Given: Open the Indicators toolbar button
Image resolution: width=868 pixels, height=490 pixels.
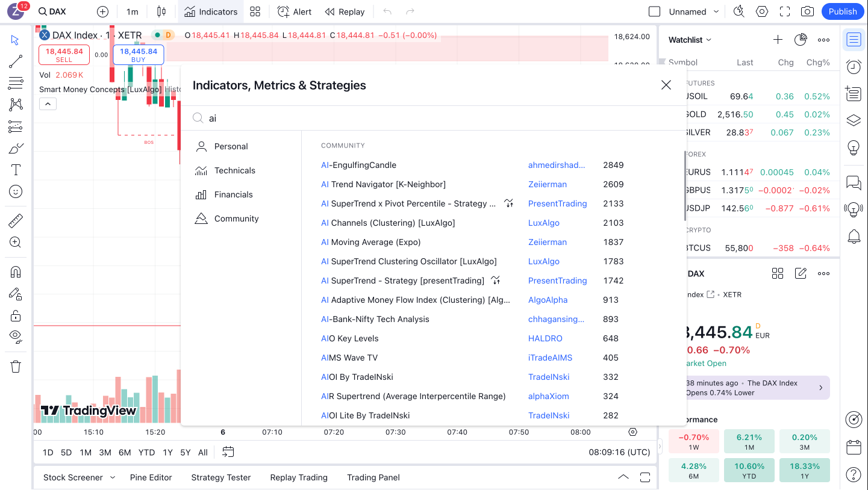Looking at the screenshot, I should pyautogui.click(x=211, y=11).
